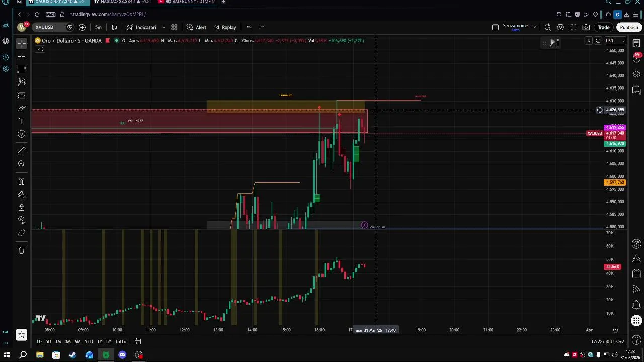This screenshot has width=644, height=362.
Task: Take a chart snapshot with camera
Action: (586, 27)
